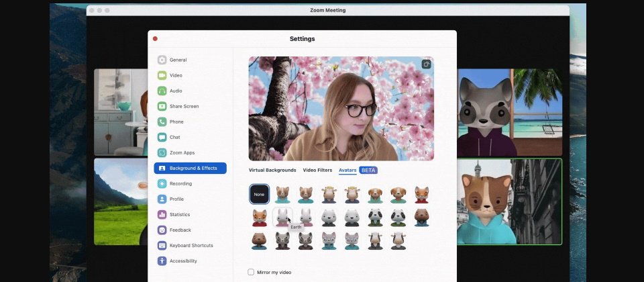Pick polar bear avatar in black t-shirt
The height and width of the screenshot is (282, 644).
352,218
